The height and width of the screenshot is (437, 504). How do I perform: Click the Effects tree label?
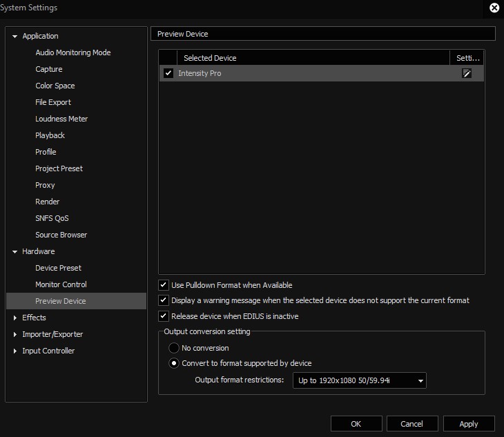tap(34, 318)
